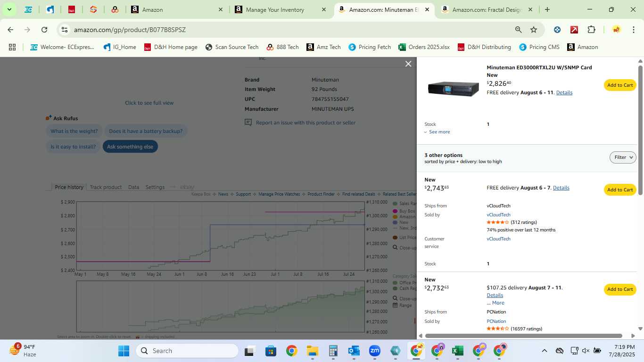Open the bookmarks apps grid icon

[12, 47]
